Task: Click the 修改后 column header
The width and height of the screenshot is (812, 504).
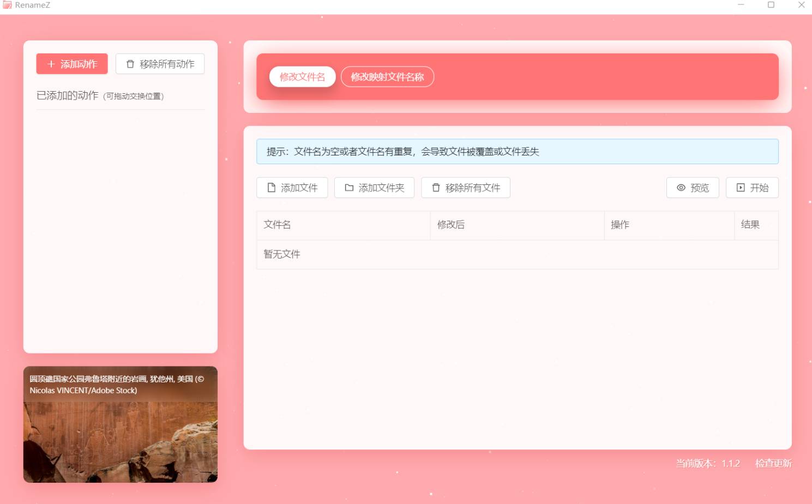Action: [451, 225]
